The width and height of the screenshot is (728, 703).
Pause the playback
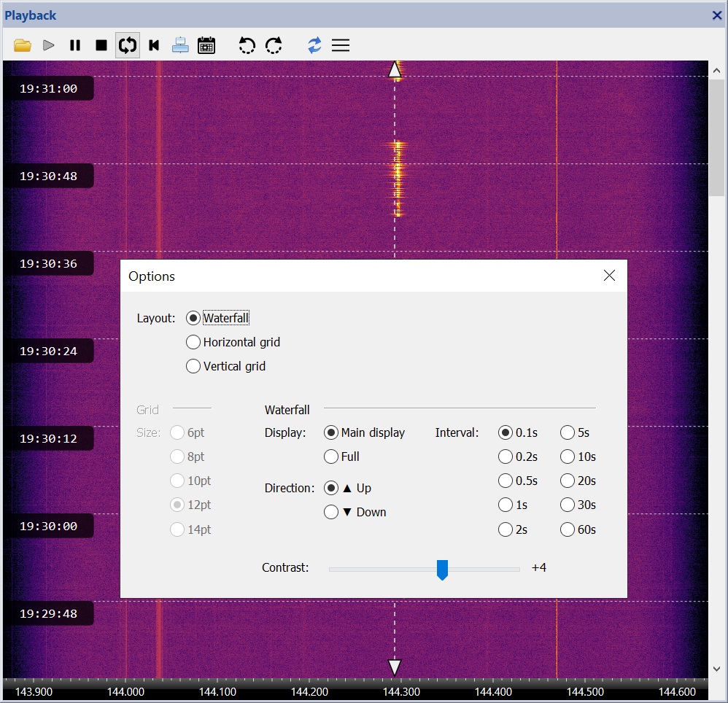[75, 46]
